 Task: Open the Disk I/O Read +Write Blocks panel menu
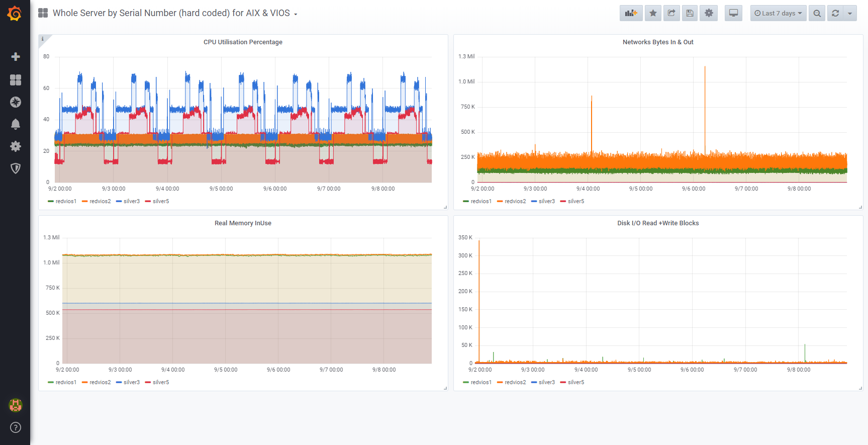click(658, 223)
